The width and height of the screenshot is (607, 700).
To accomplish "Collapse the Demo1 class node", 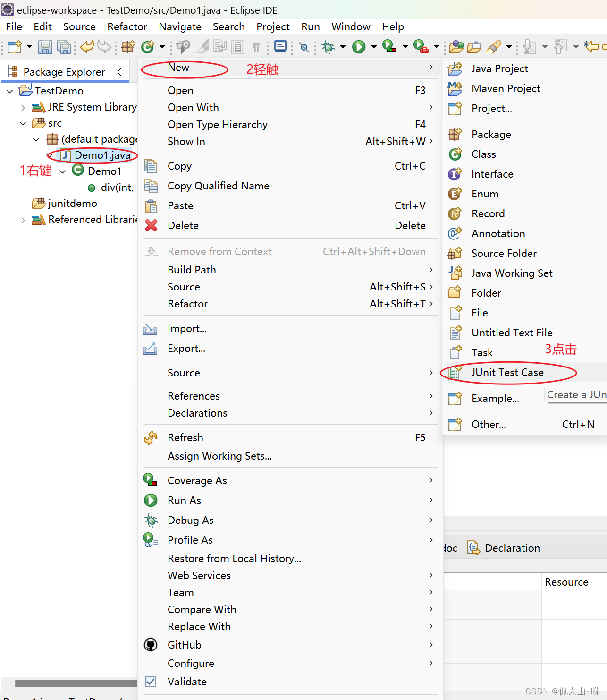I will click(x=62, y=171).
